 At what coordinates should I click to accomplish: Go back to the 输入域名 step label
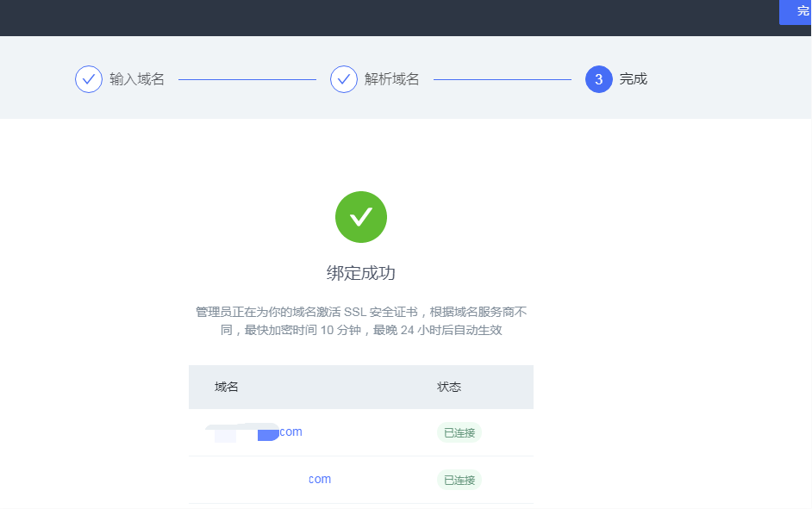coord(137,79)
